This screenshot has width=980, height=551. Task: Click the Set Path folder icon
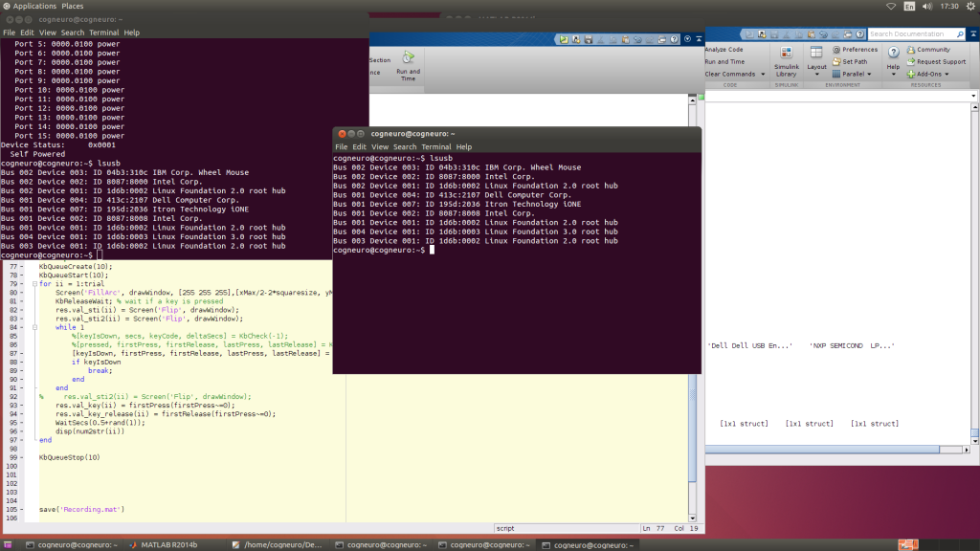[836, 62]
